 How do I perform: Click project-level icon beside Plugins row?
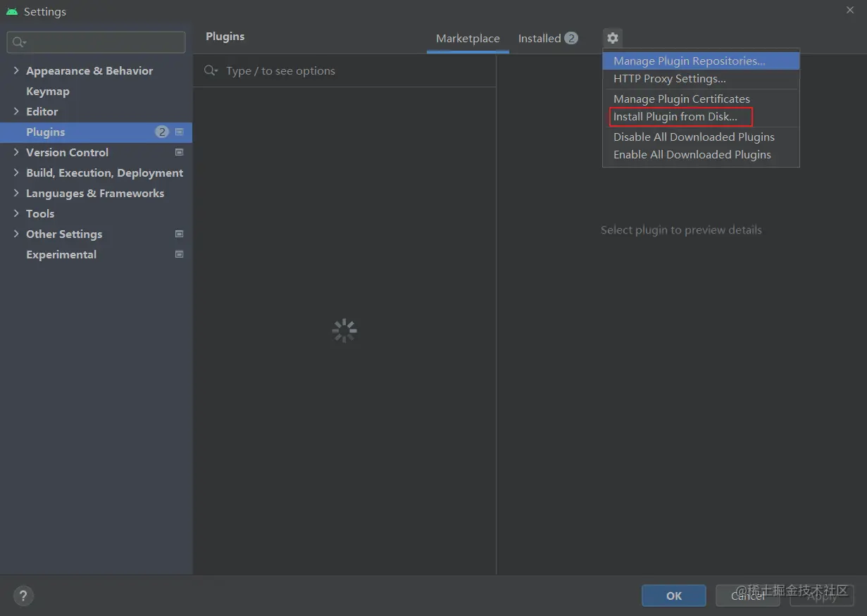[179, 132]
